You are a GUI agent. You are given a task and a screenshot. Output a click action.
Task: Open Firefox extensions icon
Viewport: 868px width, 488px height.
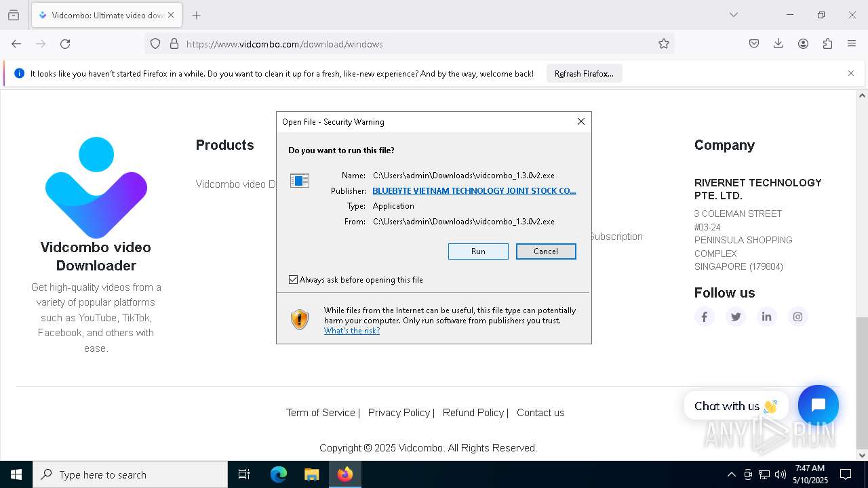[x=827, y=44]
